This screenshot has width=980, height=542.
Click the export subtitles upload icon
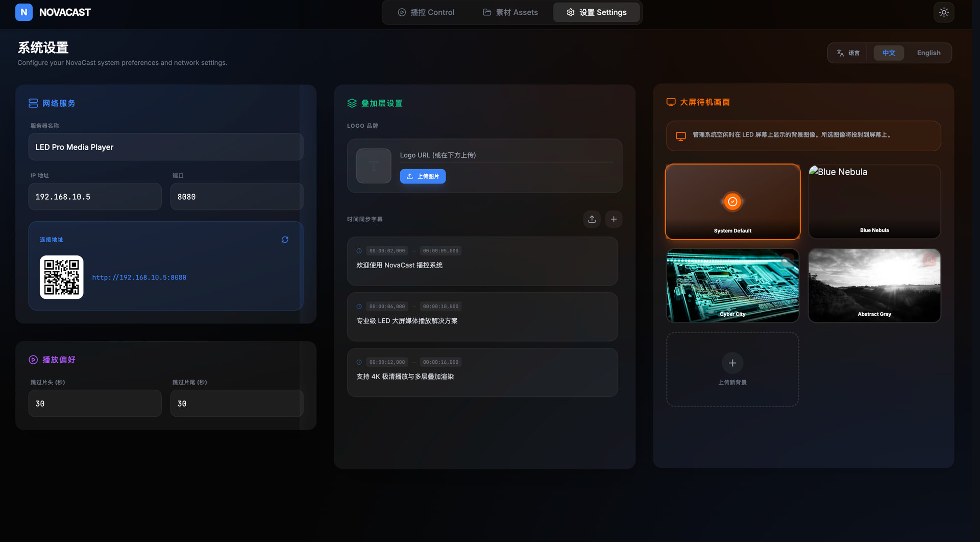pos(592,219)
